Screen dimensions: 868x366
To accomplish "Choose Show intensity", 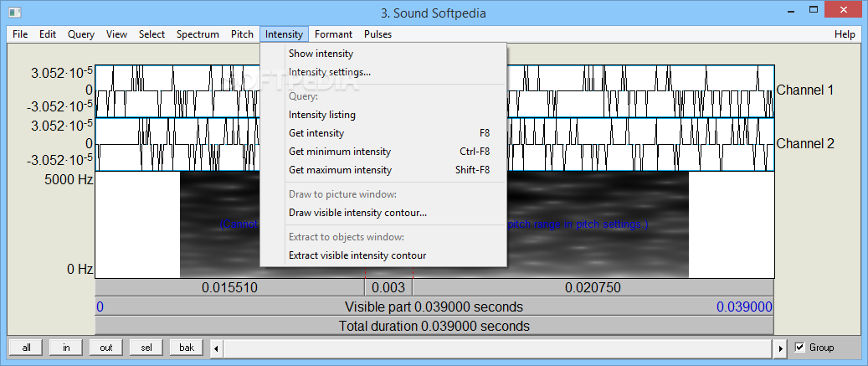I will point(383,54).
